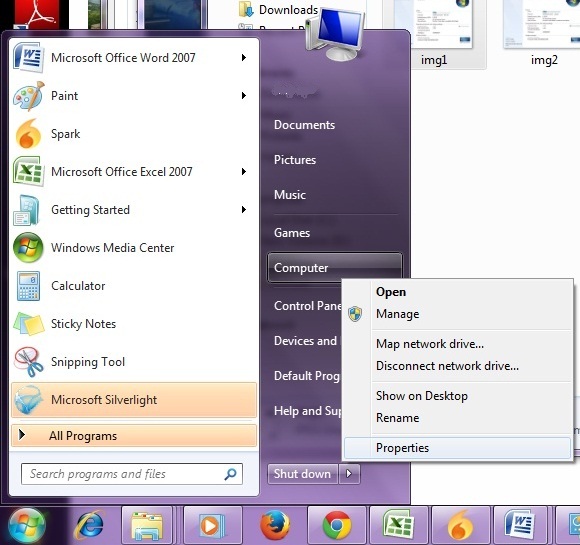Open Windows Explorer folder taskbar icon
Image resolution: width=580 pixels, height=545 pixels.
pyautogui.click(x=147, y=525)
